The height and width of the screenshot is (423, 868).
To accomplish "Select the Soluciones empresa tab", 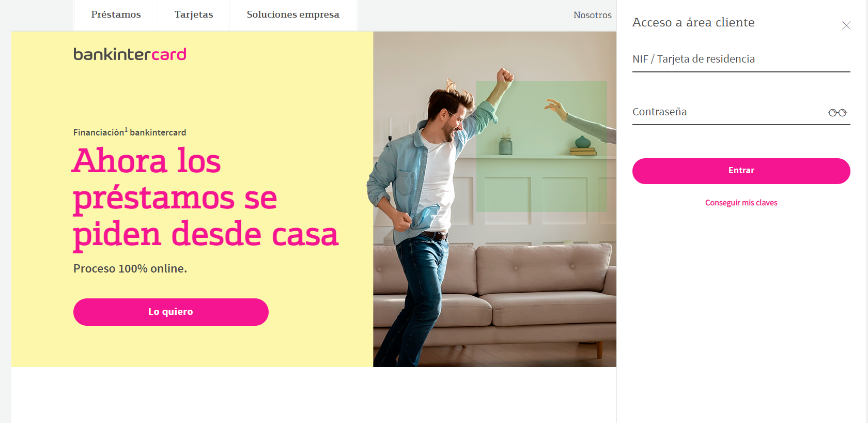I will (293, 14).
